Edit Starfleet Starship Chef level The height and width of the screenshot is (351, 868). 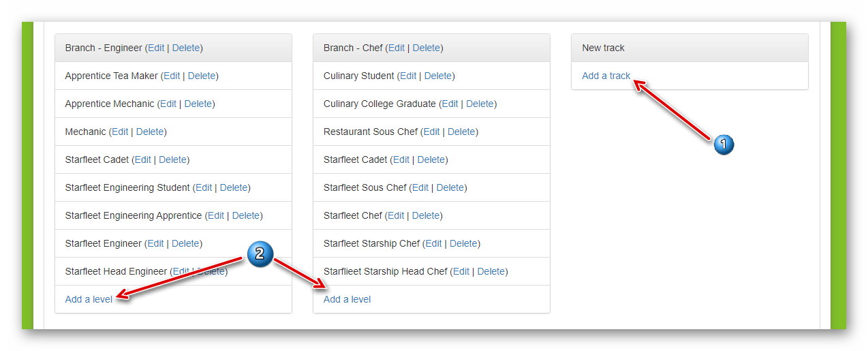(434, 243)
